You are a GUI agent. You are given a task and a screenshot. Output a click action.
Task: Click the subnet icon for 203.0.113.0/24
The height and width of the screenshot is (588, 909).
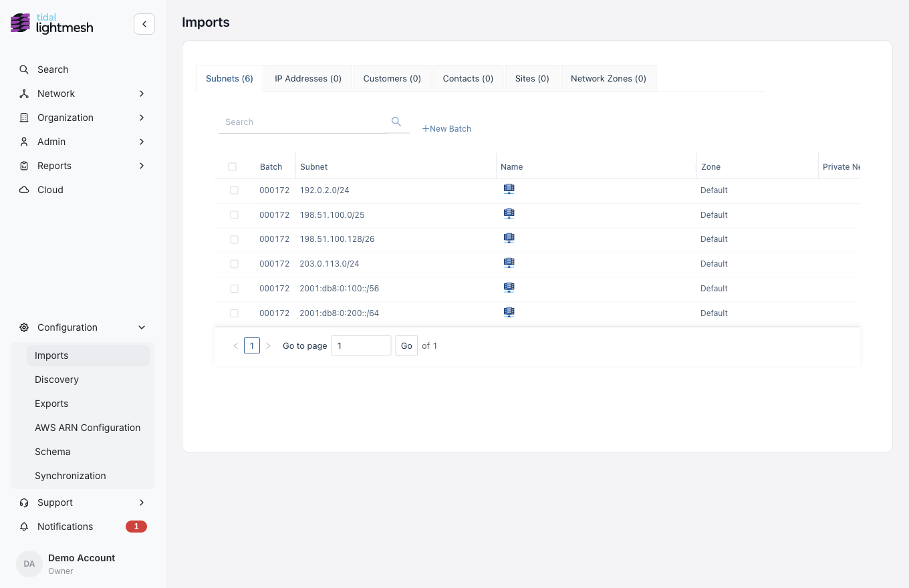pyautogui.click(x=509, y=263)
